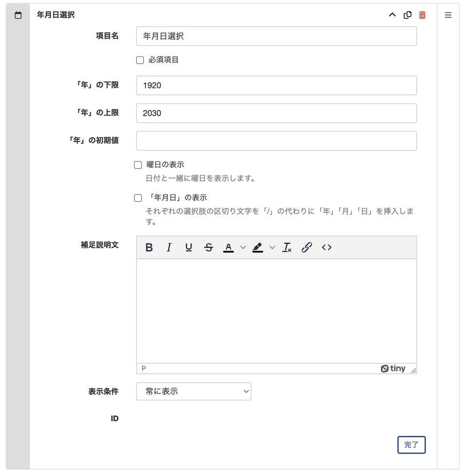Apply the text color swatch
Screen dimensions: 467x476
click(229, 247)
